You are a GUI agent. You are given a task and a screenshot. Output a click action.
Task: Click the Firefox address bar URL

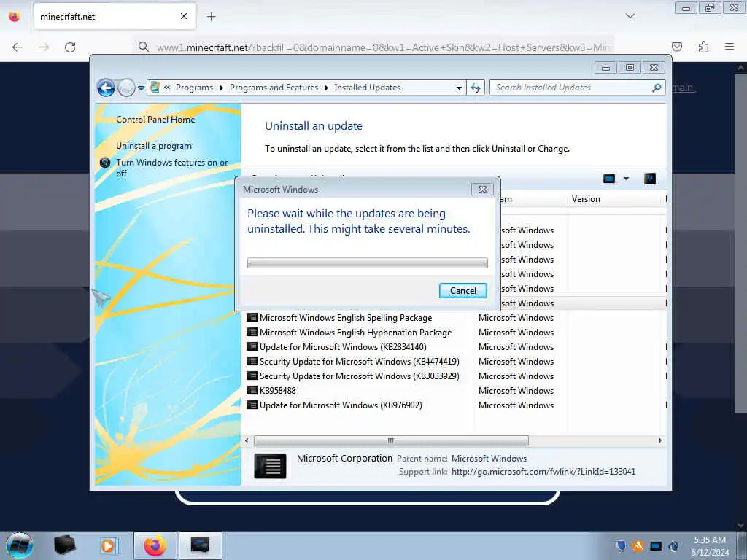(x=383, y=47)
